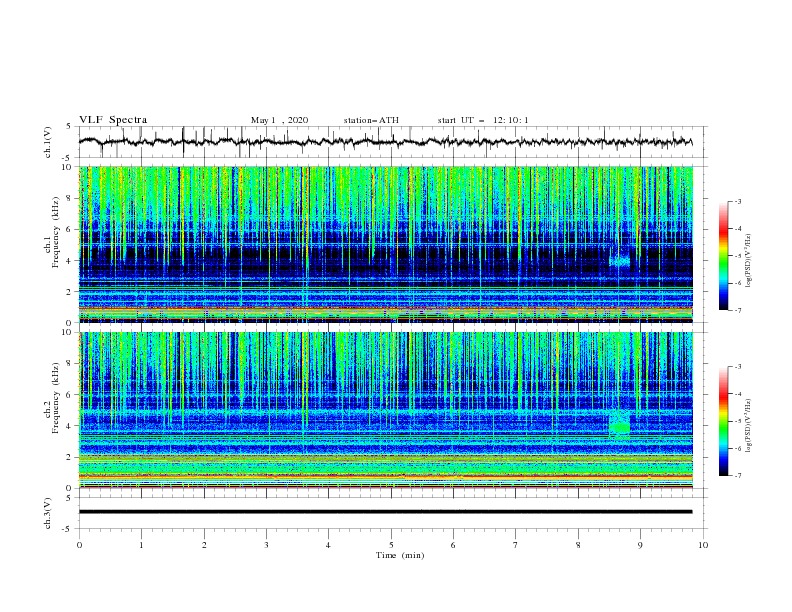This screenshot has height=612, width=792.
Task: Click the "9" minute tick on time axis
Action: 640,545
